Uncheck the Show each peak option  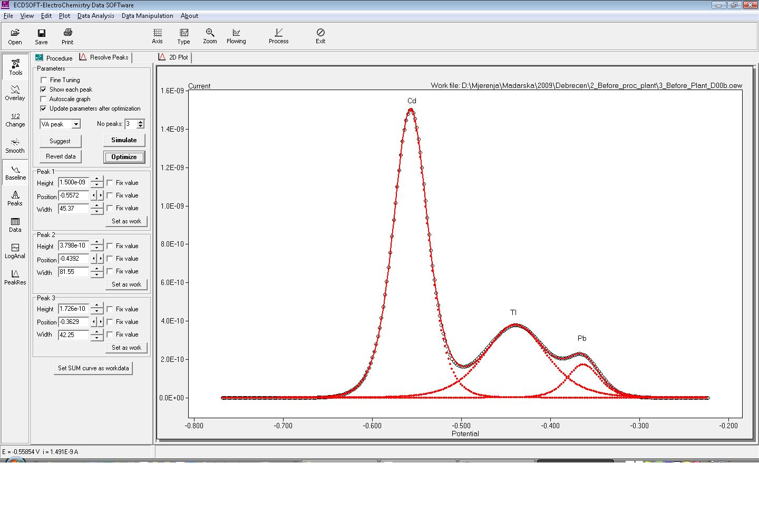coord(44,90)
